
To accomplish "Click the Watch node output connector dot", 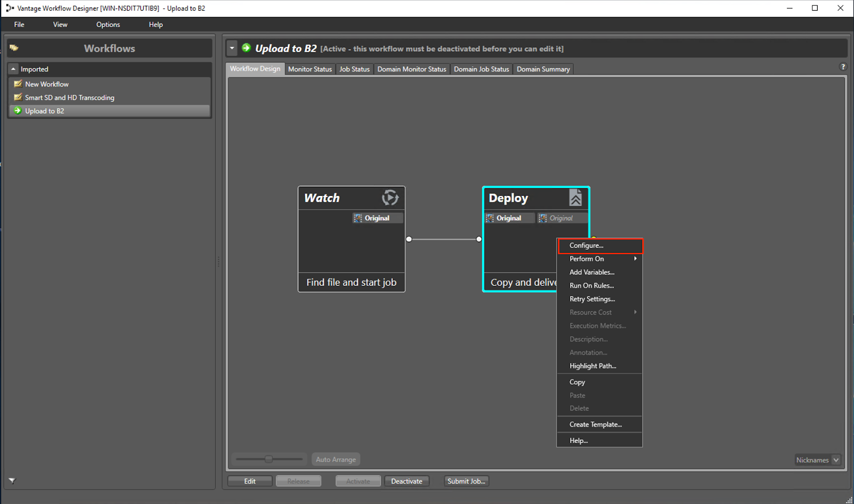I will [409, 239].
